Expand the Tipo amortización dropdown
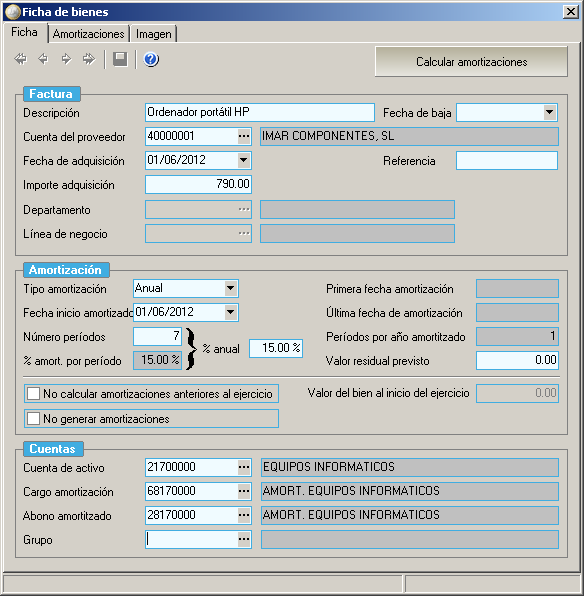This screenshot has height=596, width=584. [230, 288]
